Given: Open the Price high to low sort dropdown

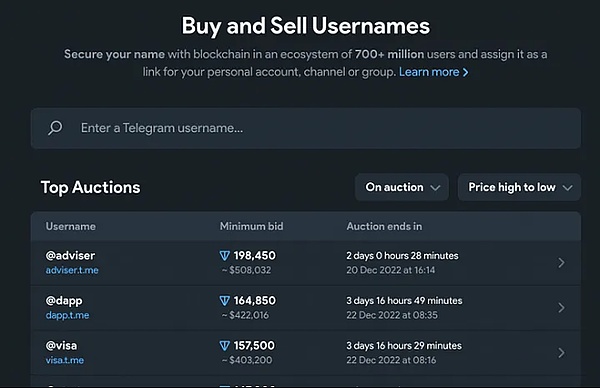Looking at the screenshot, I should point(519,187).
